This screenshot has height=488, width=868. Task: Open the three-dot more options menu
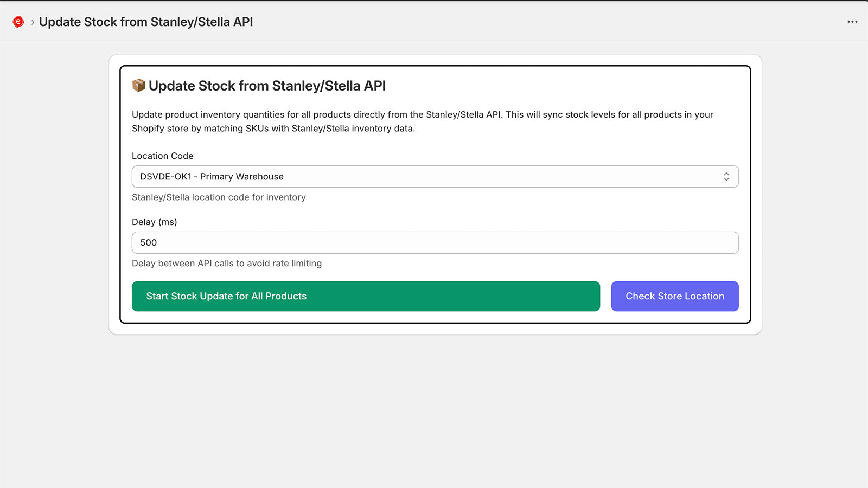(x=852, y=22)
